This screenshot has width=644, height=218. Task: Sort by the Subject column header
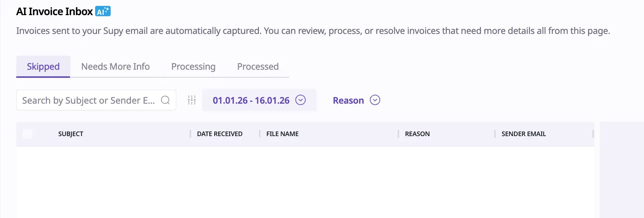(71, 134)
